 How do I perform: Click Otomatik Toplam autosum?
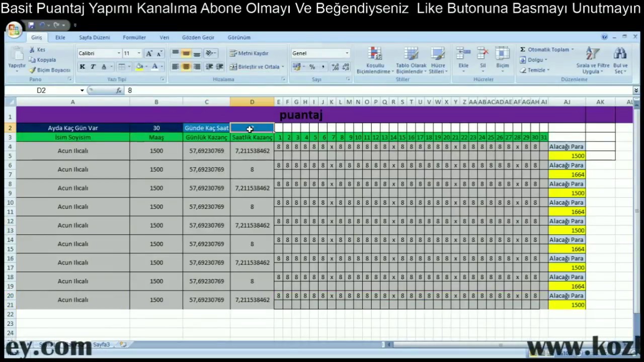tap(547, 49)
